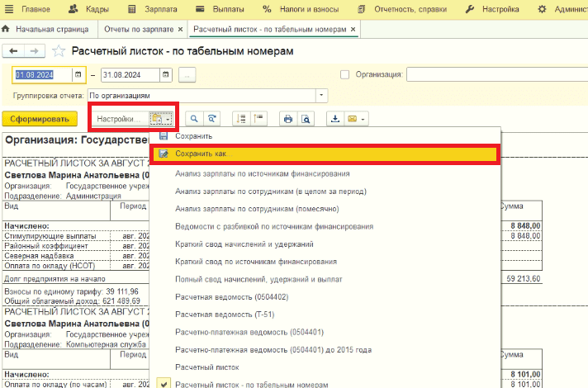Switch to the Отчеты по зарплате tab
The height and width of the screenshot is (388, 588).
[x=139, y=29]
